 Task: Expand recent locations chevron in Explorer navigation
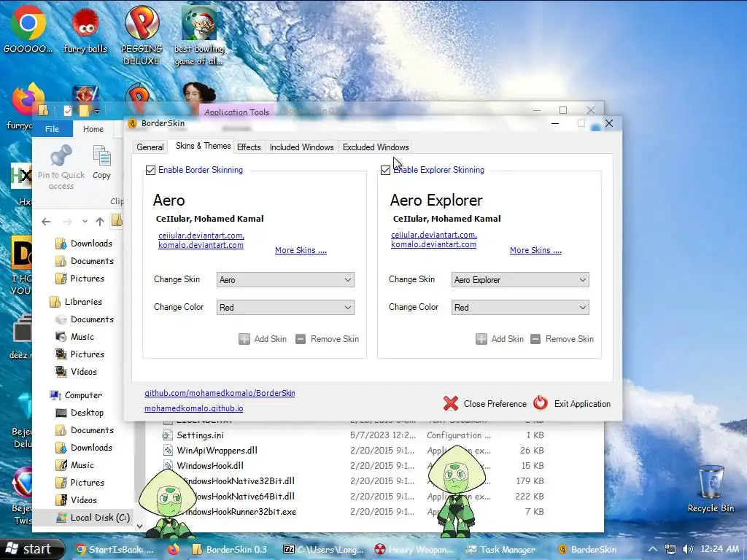click(85, 222)
